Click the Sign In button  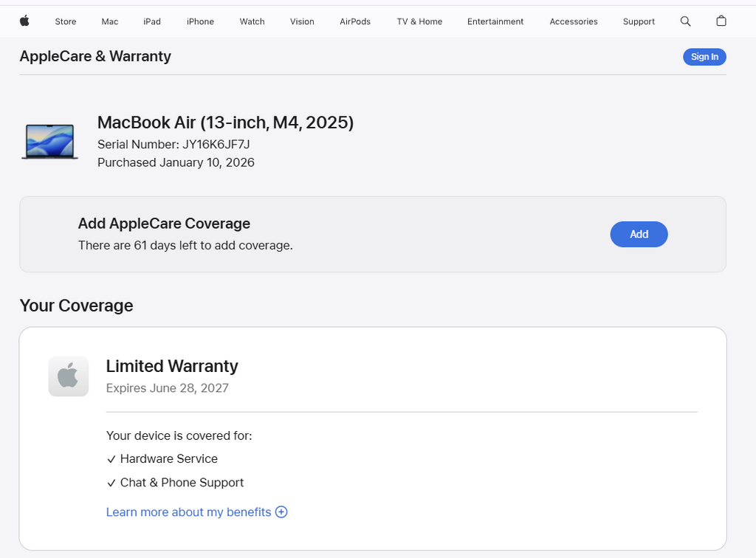tap(704, 57)
